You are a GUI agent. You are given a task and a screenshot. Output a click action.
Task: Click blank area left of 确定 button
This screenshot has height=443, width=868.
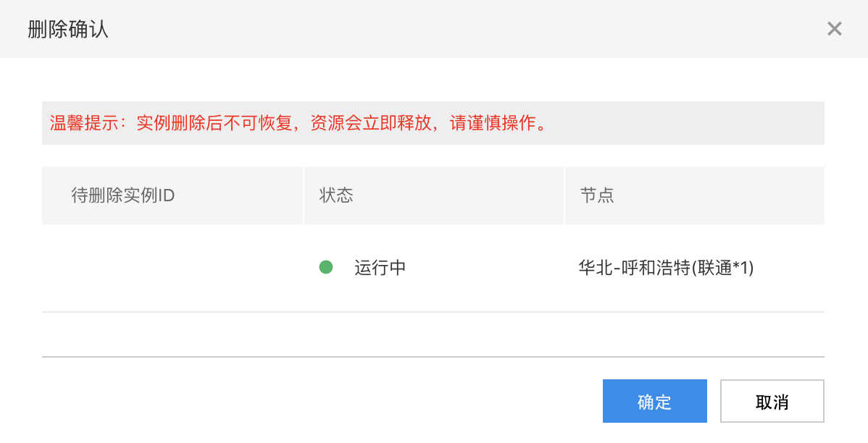pyautogui.click(x=321, y=401)
